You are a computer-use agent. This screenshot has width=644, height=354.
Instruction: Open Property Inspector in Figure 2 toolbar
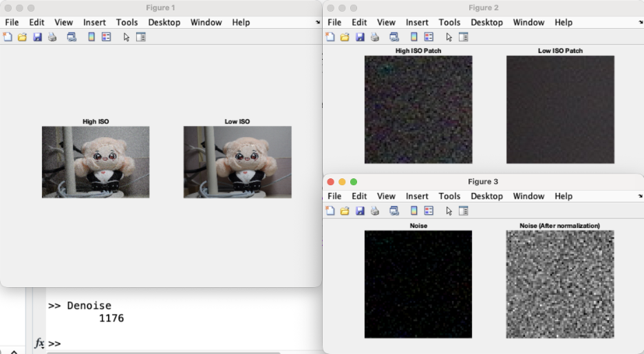coord(463,37)
